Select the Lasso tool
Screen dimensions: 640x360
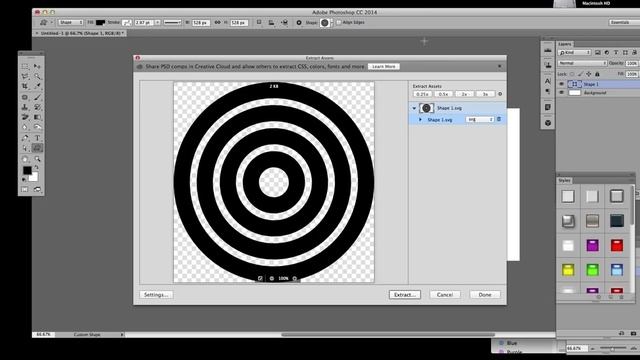tap(25, 76)
